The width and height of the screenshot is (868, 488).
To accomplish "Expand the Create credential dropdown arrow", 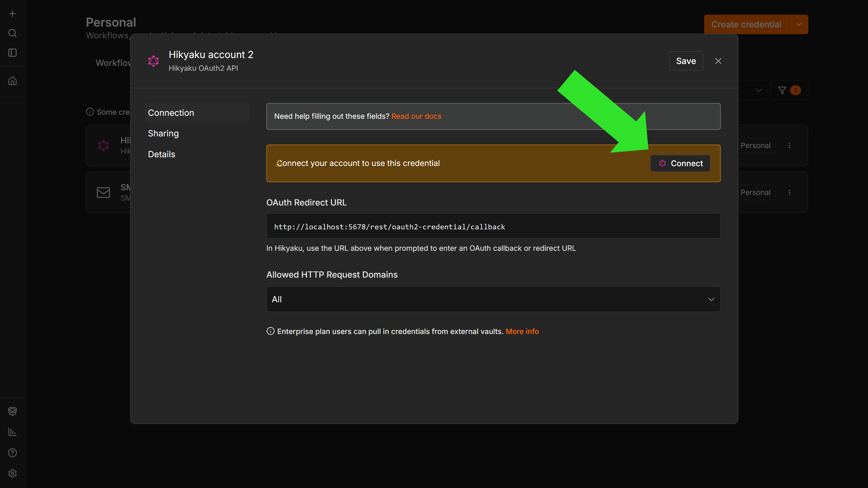I will pos(799,24).
